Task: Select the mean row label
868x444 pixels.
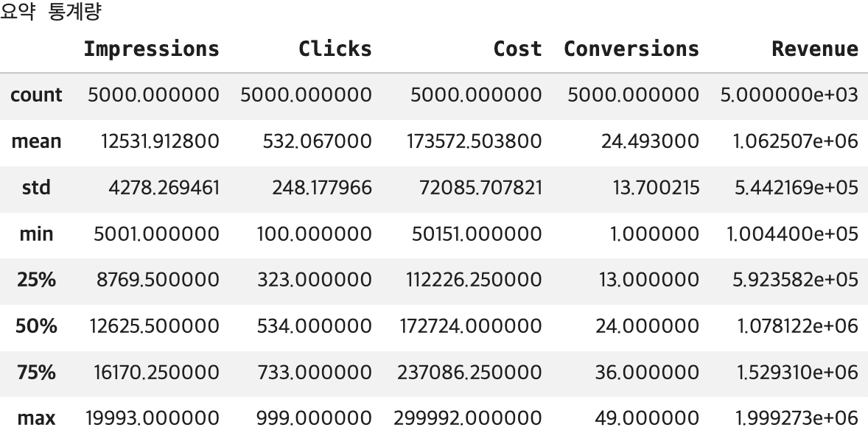Action: [x=37, y=141]
